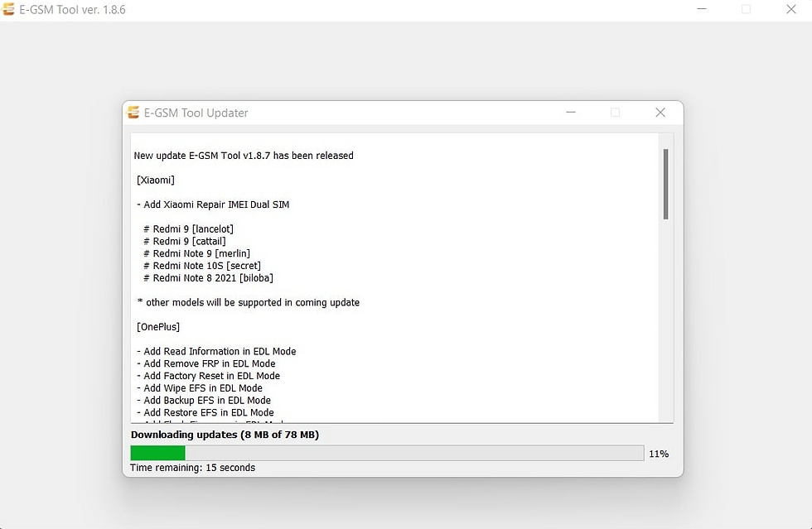Click the 'E-GSM Tool Updater' title bar text
This screenshot has height=529, width=812.
click(196, 113)
